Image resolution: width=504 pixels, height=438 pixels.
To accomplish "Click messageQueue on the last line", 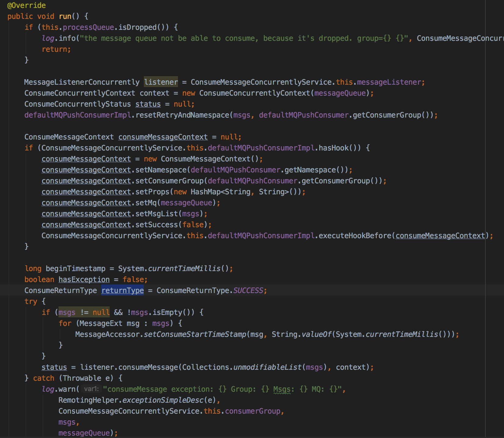I will [x=84, y=433].
